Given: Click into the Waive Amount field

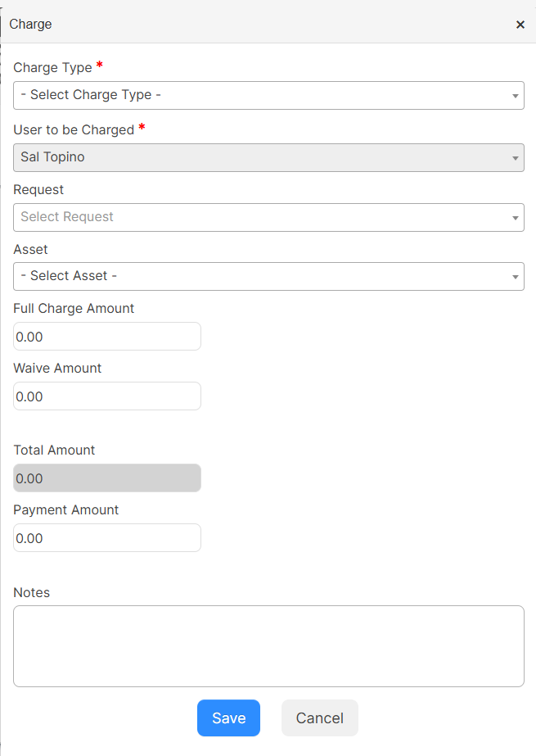Looking at the screenshot, I should (107, 396).
